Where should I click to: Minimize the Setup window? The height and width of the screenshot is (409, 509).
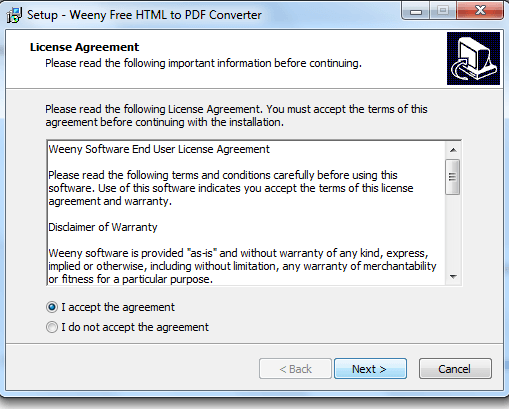click(x=416, y=12)
